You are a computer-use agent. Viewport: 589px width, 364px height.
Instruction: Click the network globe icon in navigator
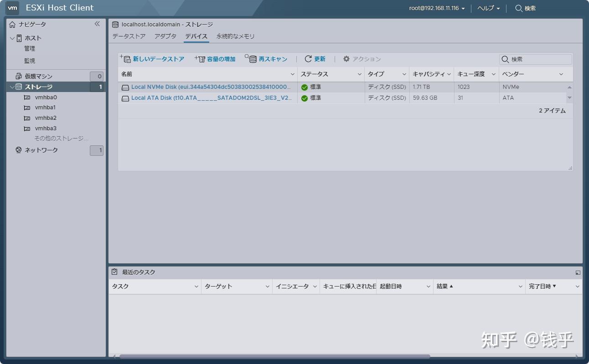[x=19, y=150]
